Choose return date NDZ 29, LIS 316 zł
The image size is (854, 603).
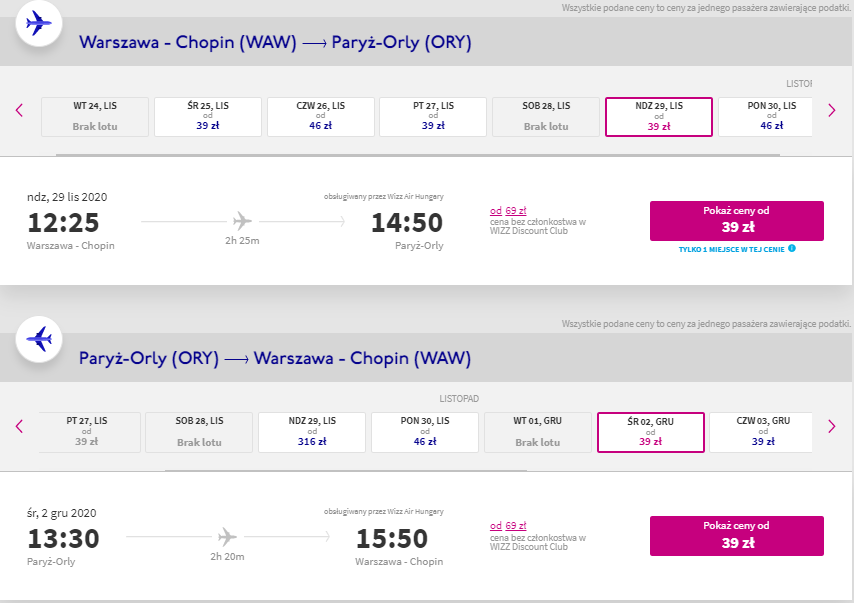pyautogui.click(x=312, y=433)
